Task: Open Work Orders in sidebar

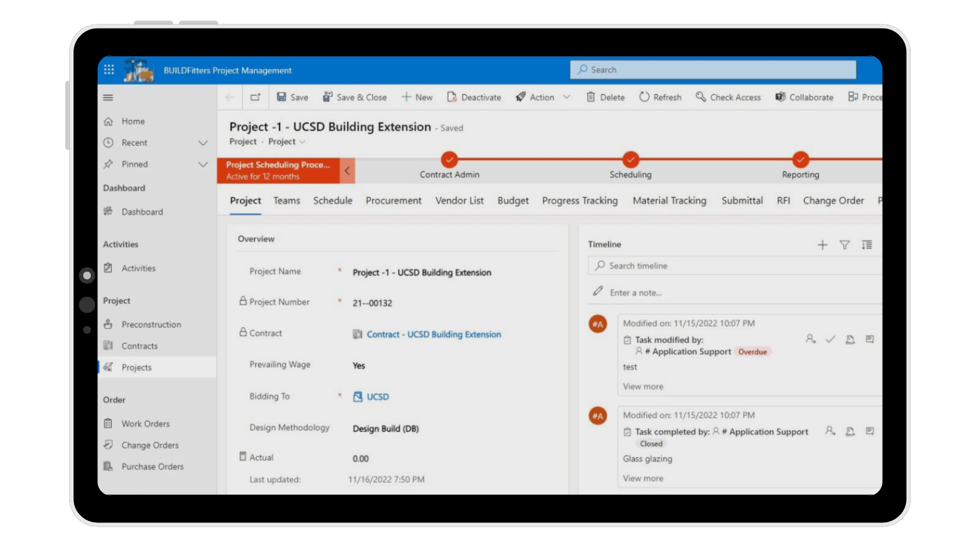Action: click(145, 424)
